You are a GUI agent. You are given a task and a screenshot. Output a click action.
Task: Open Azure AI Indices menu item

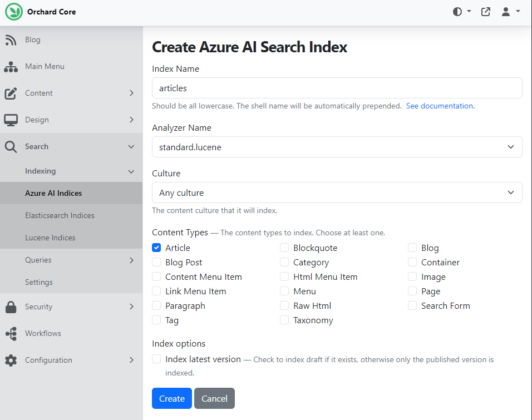(x=71, y=193)
